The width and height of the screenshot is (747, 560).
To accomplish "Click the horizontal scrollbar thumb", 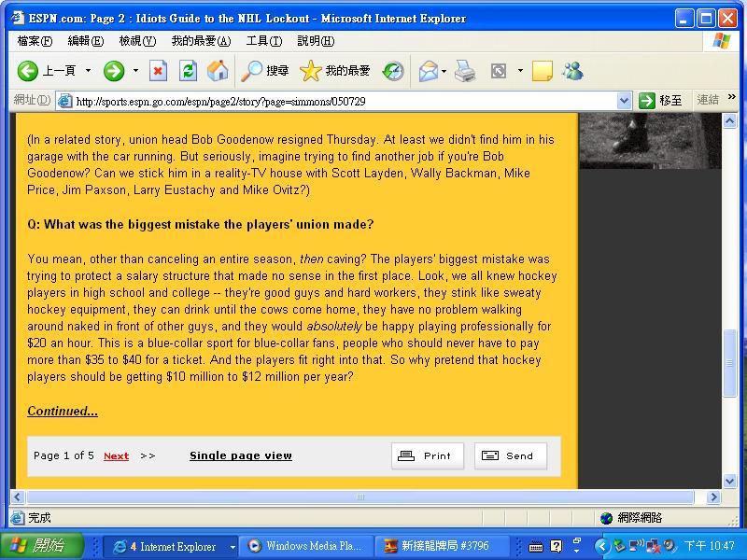I will (360, 497).
